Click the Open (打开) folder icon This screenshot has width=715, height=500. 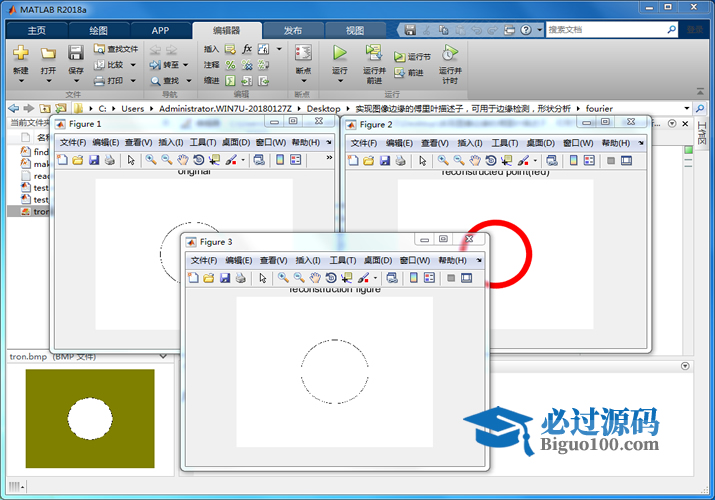pos(48,53)
